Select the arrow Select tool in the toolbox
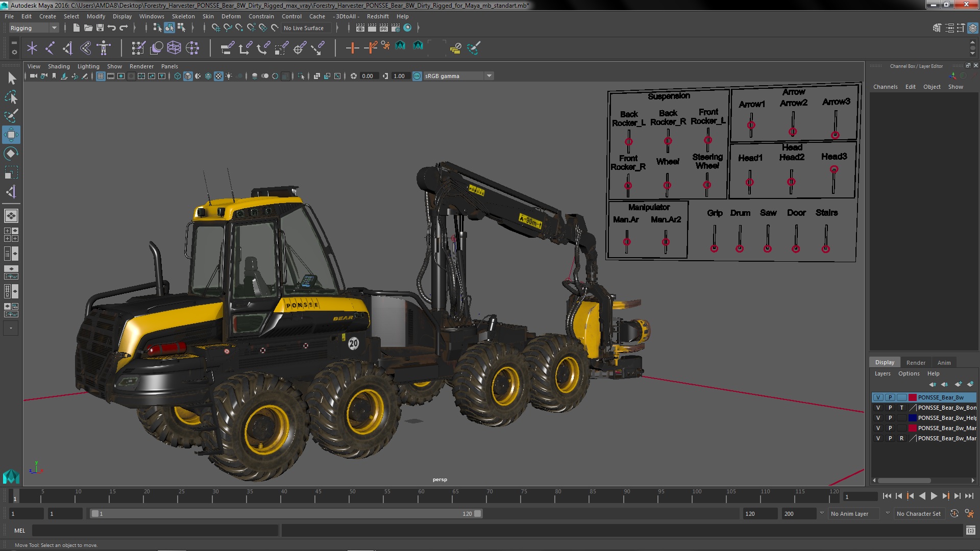 tap(11, 78)
